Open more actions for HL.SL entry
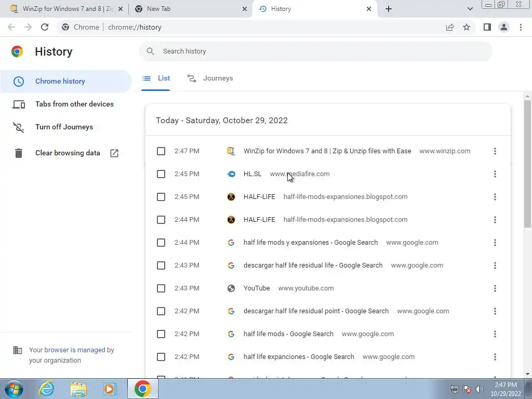 pos(495,174)
